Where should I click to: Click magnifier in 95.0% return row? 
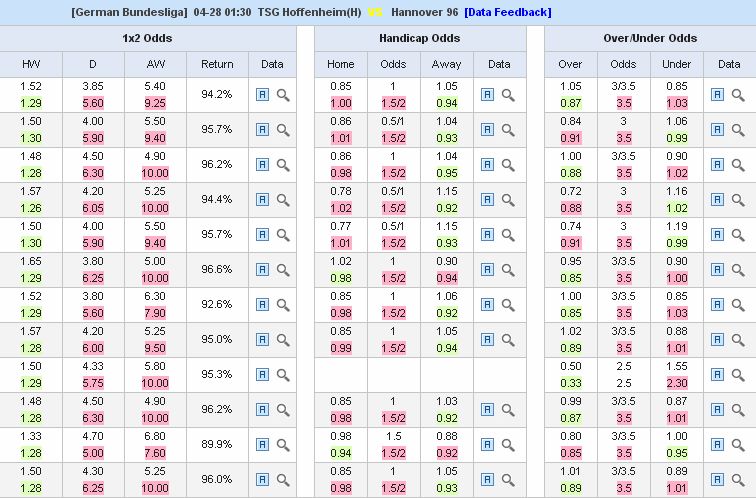(x=283, y=340)
